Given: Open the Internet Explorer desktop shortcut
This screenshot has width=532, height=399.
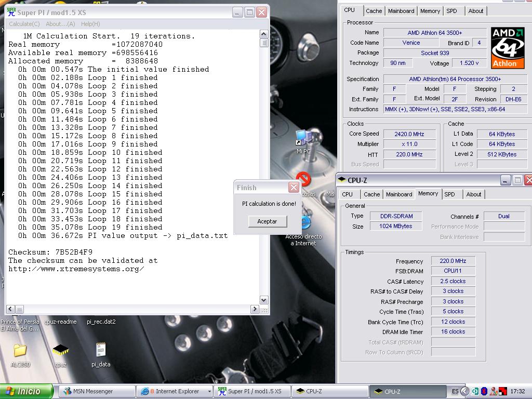Looking at the screenshot, I should 305,223.
